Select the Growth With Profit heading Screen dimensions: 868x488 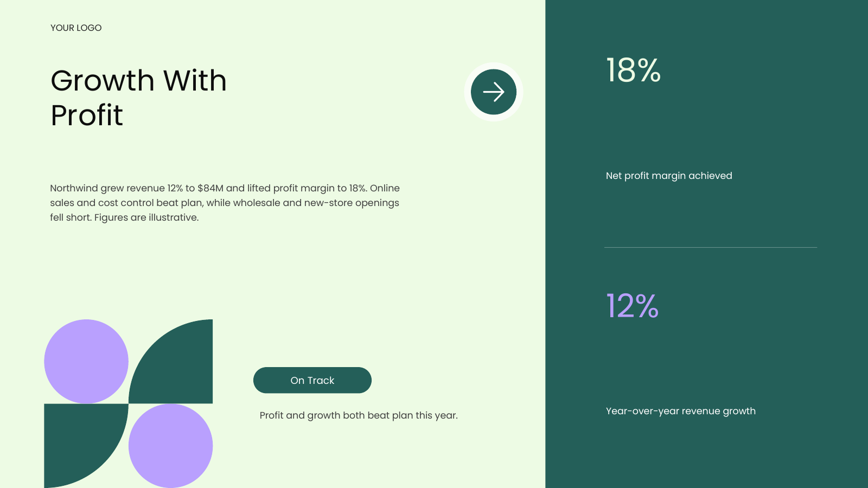point(138,98)
